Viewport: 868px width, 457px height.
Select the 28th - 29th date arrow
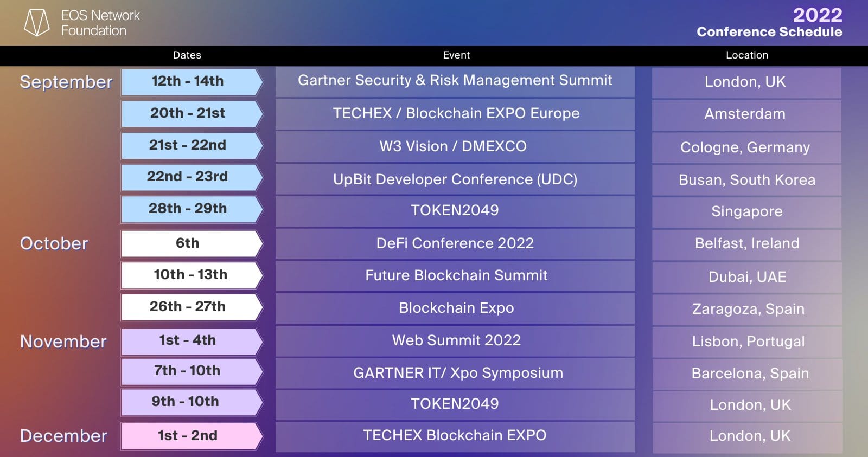192,209
